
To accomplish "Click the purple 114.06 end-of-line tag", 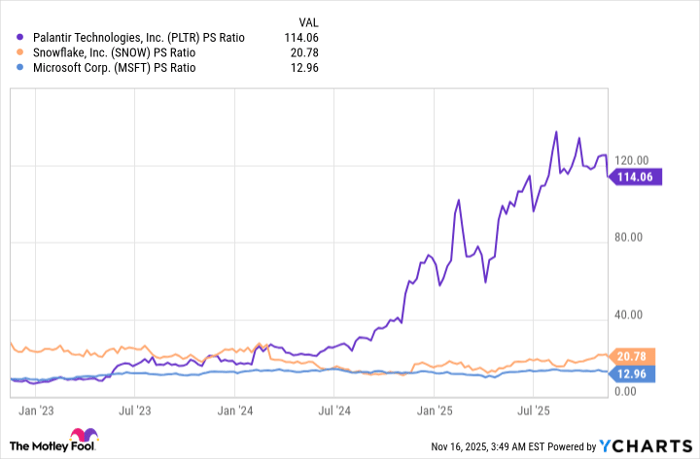I will point(635,177).
